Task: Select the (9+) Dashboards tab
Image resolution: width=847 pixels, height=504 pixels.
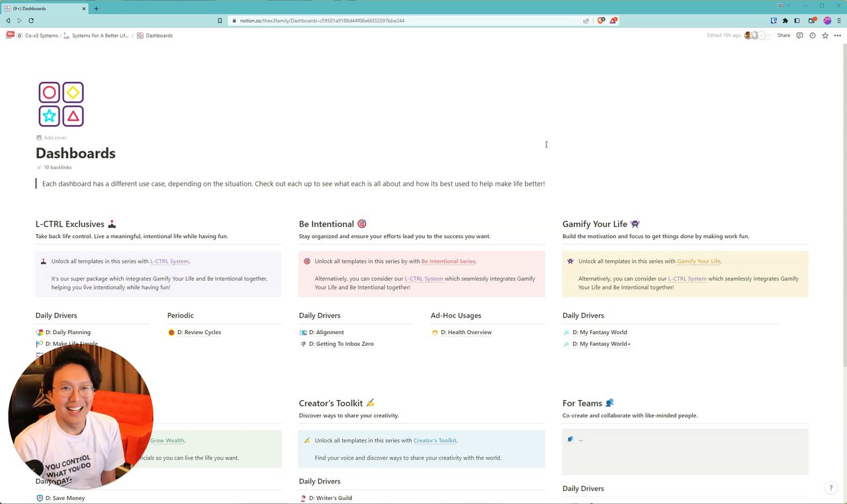Action: [x=45, y=9]
